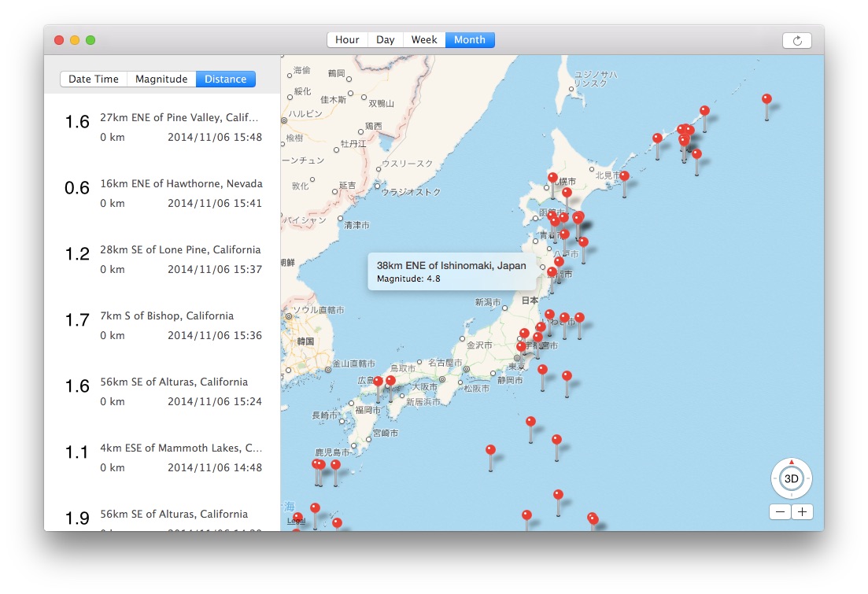Click timestamp 2014/11/06 14:48
The height and width of the screenshot is (594, 868).
(x=215, y=468)
